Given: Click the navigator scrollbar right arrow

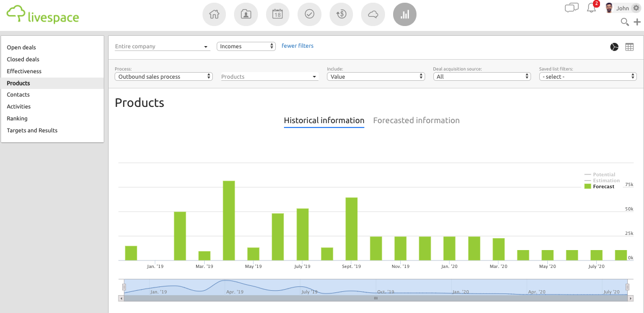Looking at the screenshot, I should click(x=630, y=298).
